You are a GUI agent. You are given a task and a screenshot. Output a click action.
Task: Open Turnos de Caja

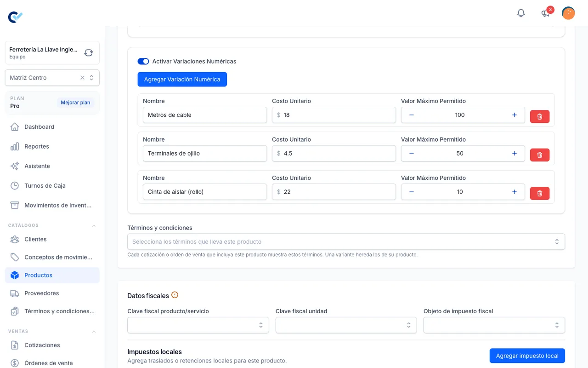(x=52, y=185)
